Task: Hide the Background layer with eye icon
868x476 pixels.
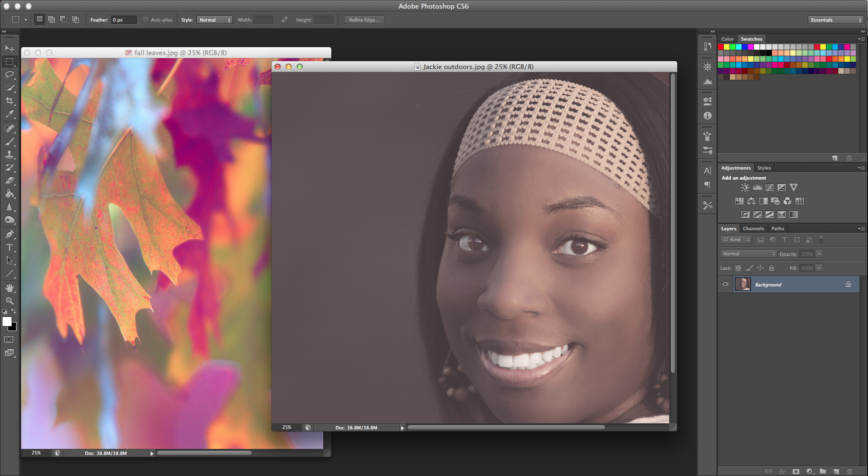Action: (x=725, y=284)
